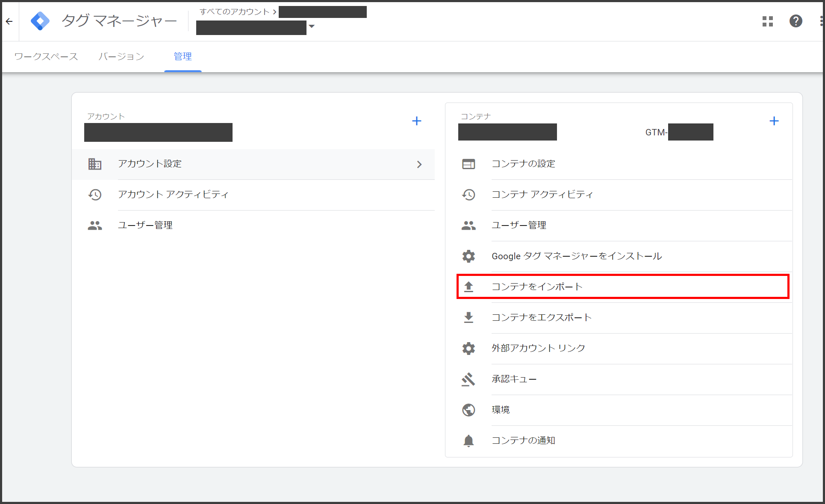Click the タグ マネージャー title
This screenshot has height=504, width=825.
[119, 21]
